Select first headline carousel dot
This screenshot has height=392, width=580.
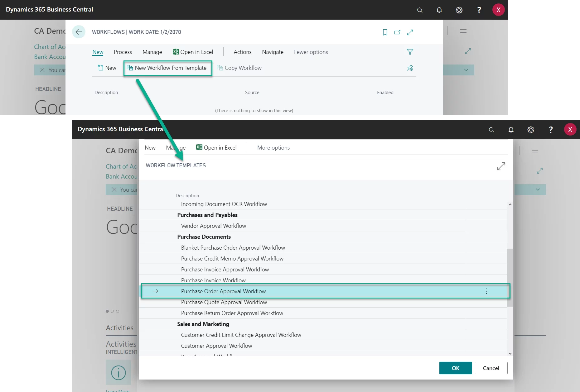point(107,311)
